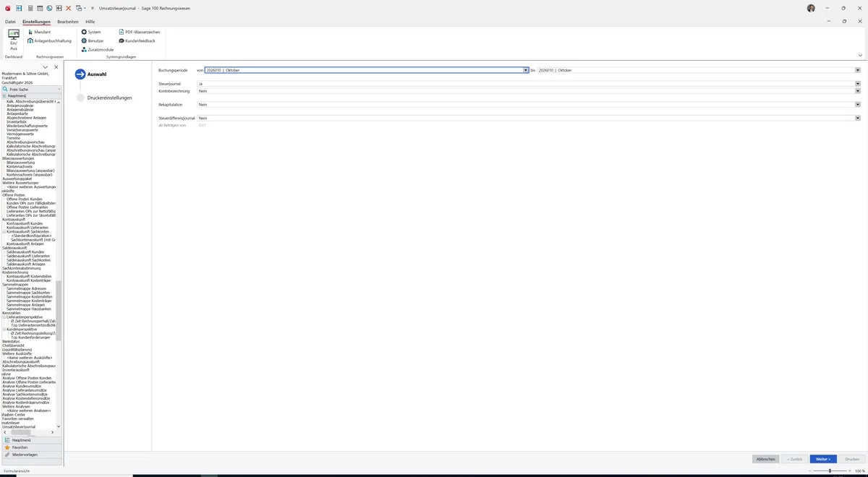
Task: Open the Datei menu
Action: click(10, 22)
